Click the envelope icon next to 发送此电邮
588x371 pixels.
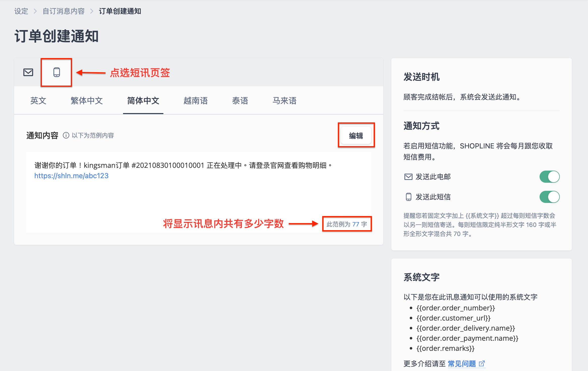click(x=408, y=177)
